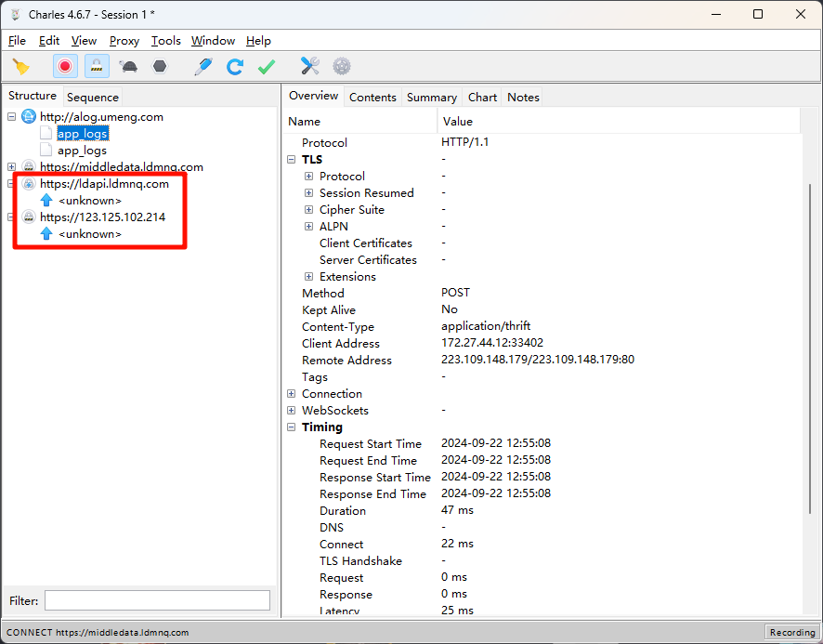
Task: Select the unknown request under ldapi.ldmnq.com
Action: click(x=89, y=201)
